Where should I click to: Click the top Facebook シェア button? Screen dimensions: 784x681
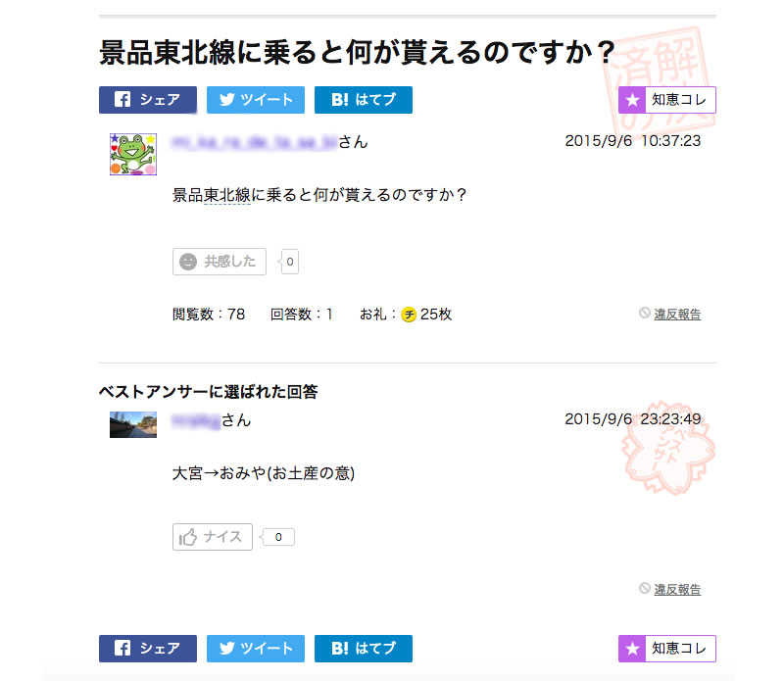(147, 100)
